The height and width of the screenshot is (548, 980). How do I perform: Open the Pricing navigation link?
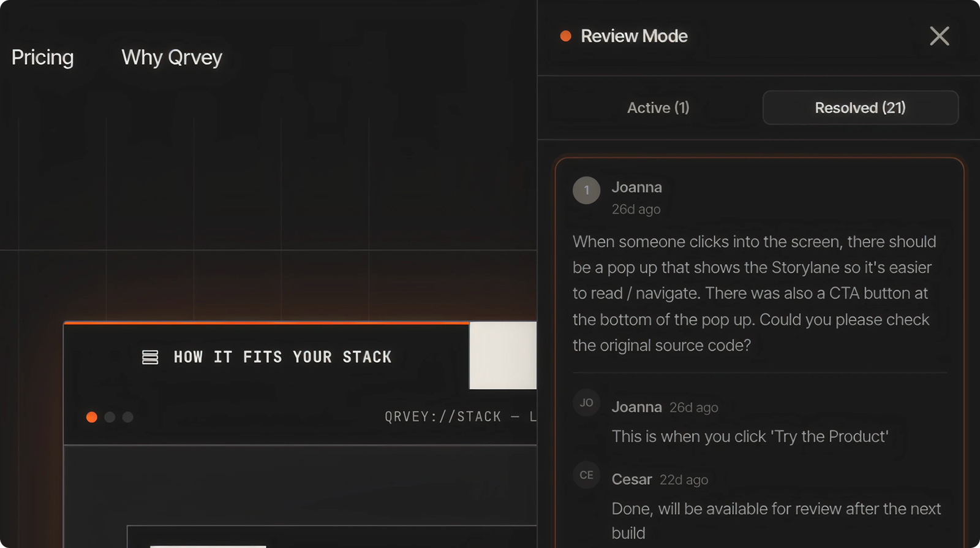click(42, 58)
